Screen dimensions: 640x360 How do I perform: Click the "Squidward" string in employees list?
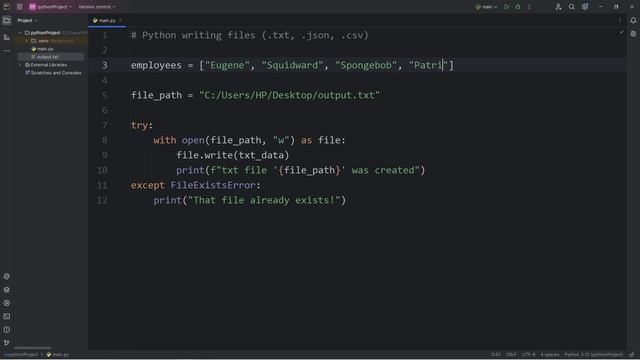pos(292,65)
